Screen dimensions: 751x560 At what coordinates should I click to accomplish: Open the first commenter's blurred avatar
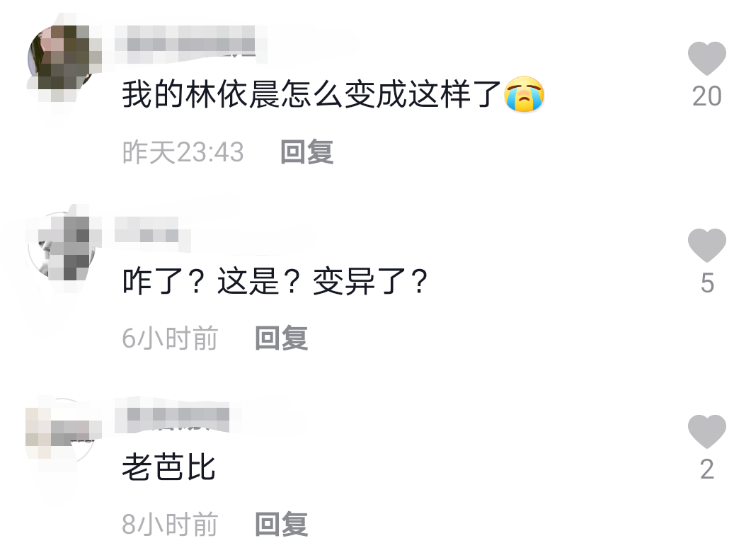[62, 59]
